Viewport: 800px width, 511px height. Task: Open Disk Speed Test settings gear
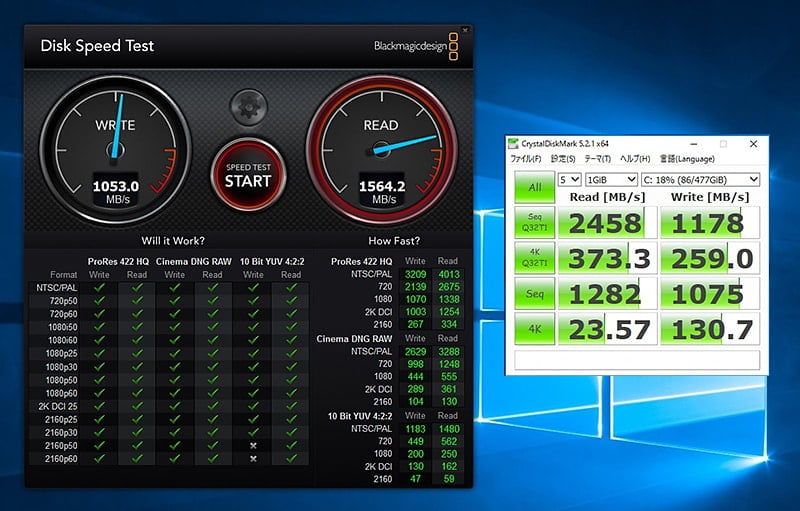coord(248,107)
